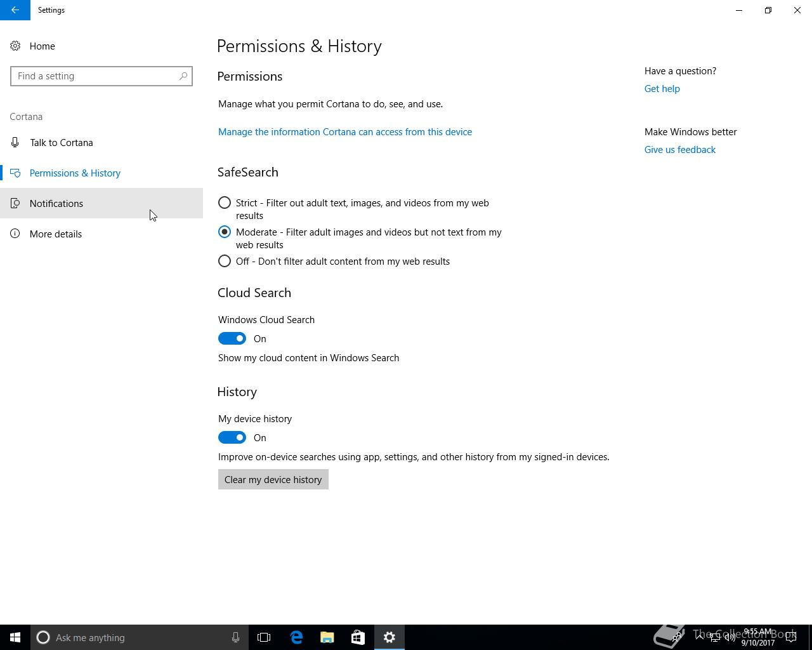
Task: Click the search magnifier in Find a setting
Action: point(183,76)
